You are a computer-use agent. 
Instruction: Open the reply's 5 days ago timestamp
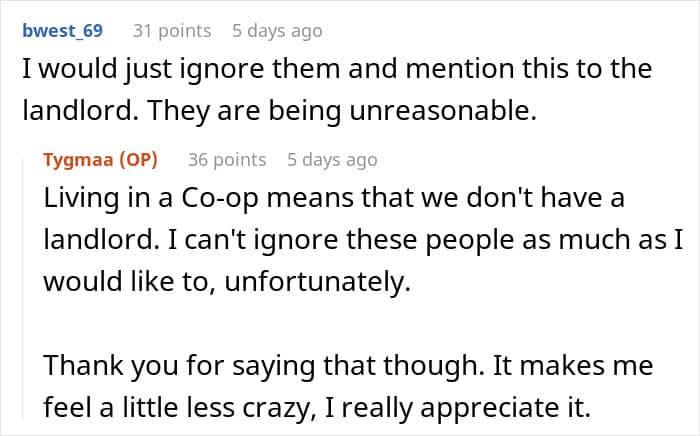[332, 160]
